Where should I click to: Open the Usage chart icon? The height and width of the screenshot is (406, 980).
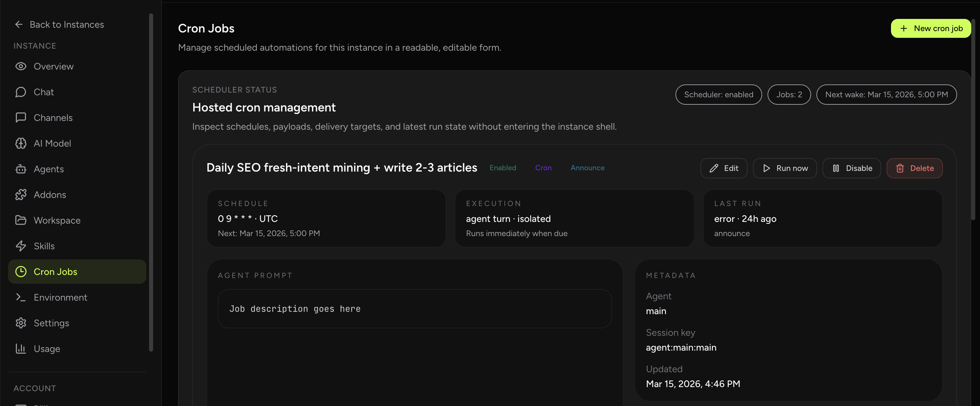point(21,349)
